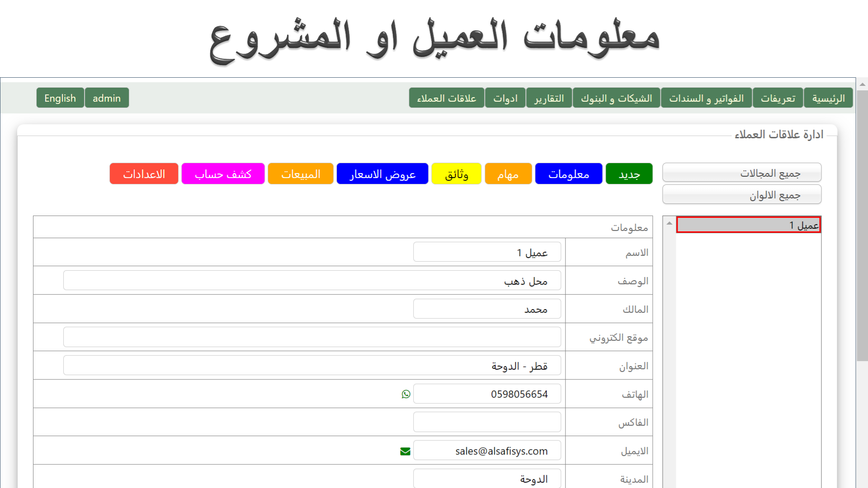Viewport: 868px width, 488px height.
Task: Click the client list scroll-up arrow
Action: [x=669, y=223]
